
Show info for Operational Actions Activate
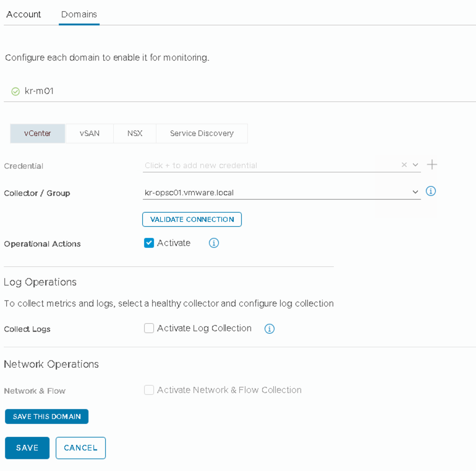pyautogui.click(x=214, y=243)
